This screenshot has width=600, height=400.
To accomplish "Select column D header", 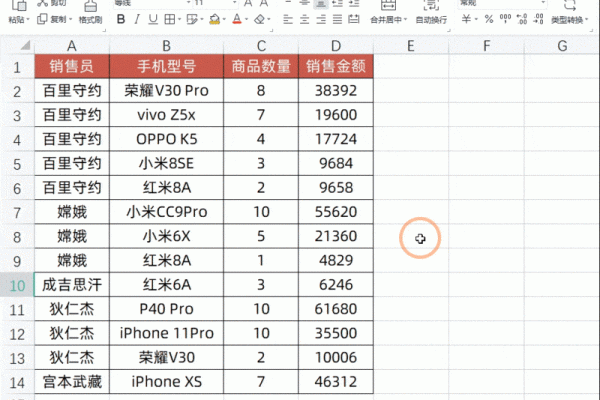I will (x=336, y=46).
